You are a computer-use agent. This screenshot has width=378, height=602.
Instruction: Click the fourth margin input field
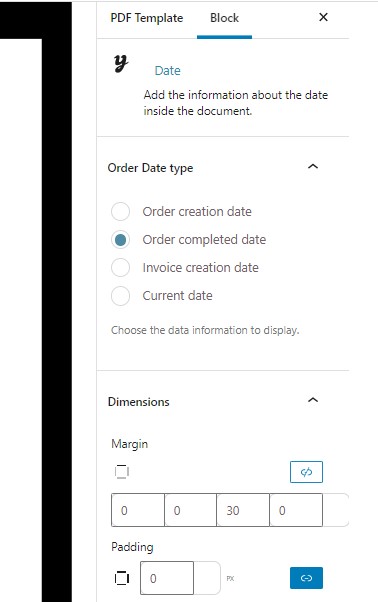tap(296, 510)
